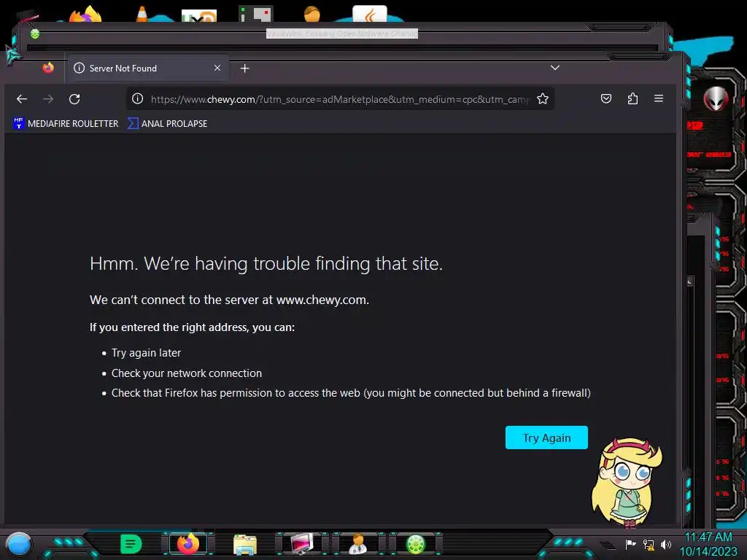Open File Explorer from taskbar
747x560 pixels.
tap(245, 544)
